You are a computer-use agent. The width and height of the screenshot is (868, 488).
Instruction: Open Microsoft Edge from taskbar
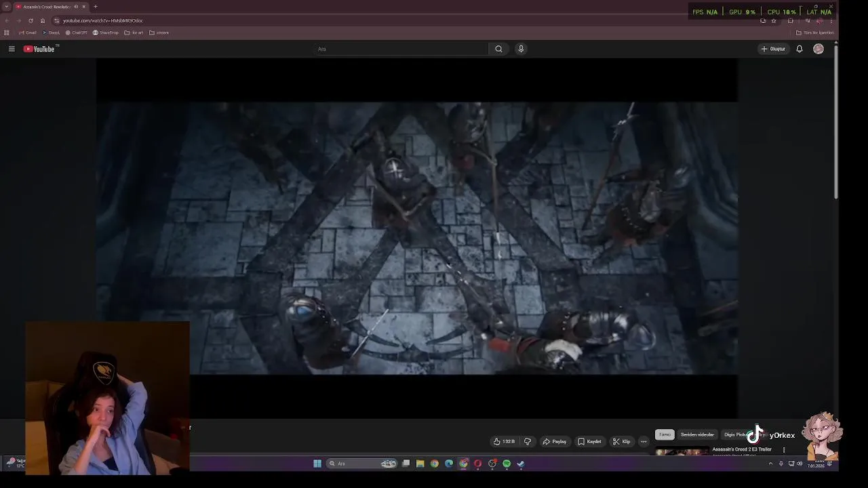[449, 464]
